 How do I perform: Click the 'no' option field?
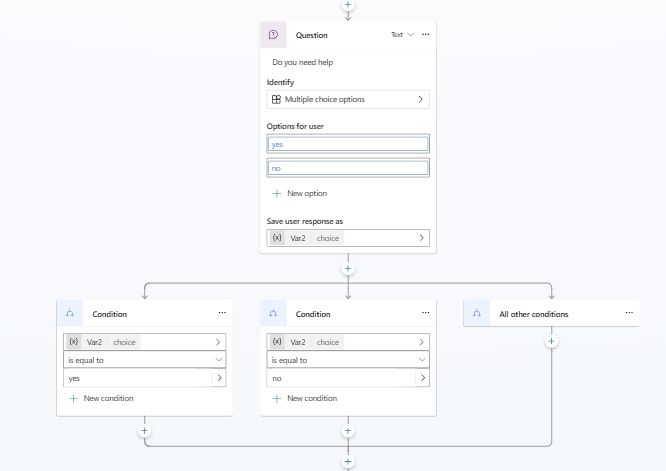[x=348, y=168]
